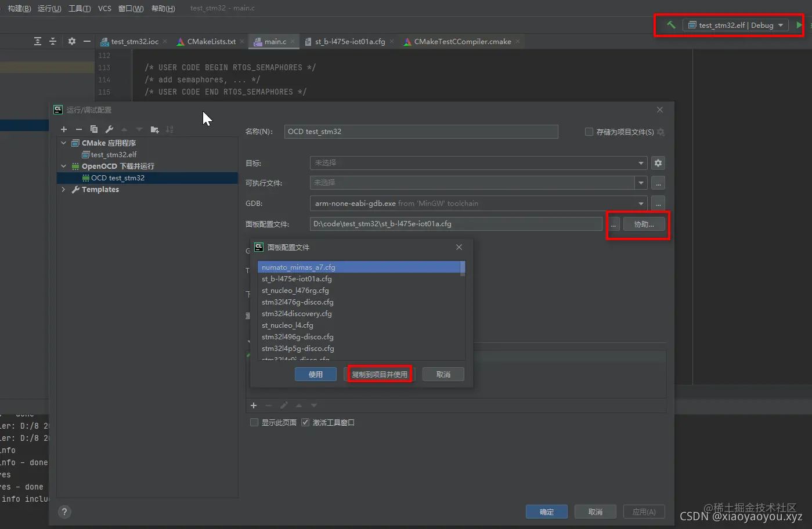Collapse the OpenOCD 下载并运行 tree node
Viewport: 812px width, 529px height.
click(64, 166)
